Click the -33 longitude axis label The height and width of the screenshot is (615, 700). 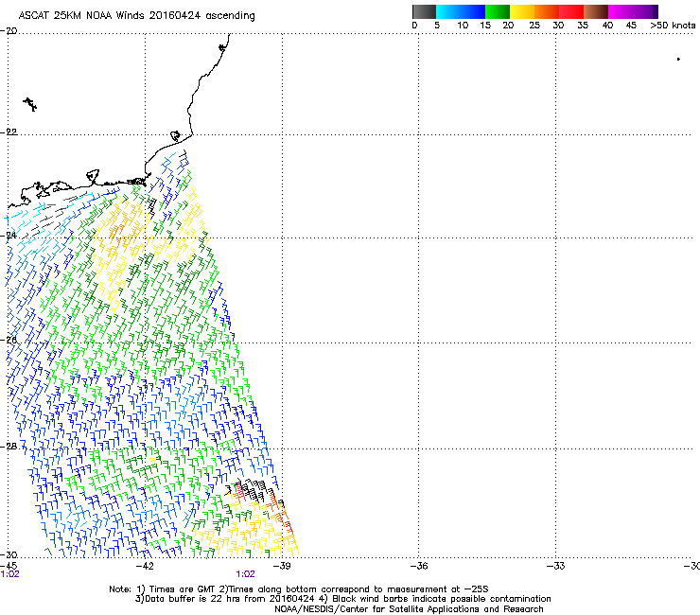(x=556, y=566)
